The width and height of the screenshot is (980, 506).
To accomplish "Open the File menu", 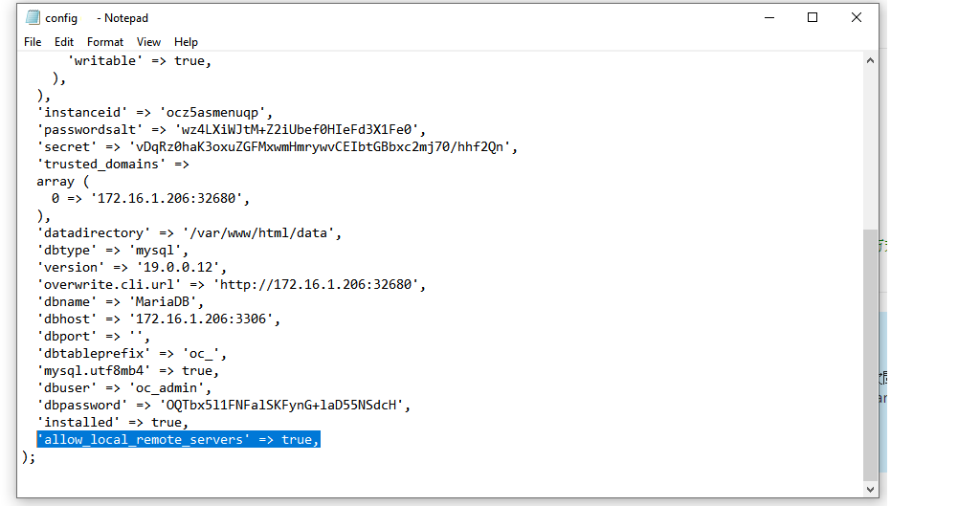I will pyautogui.click(x=33, y=42).
